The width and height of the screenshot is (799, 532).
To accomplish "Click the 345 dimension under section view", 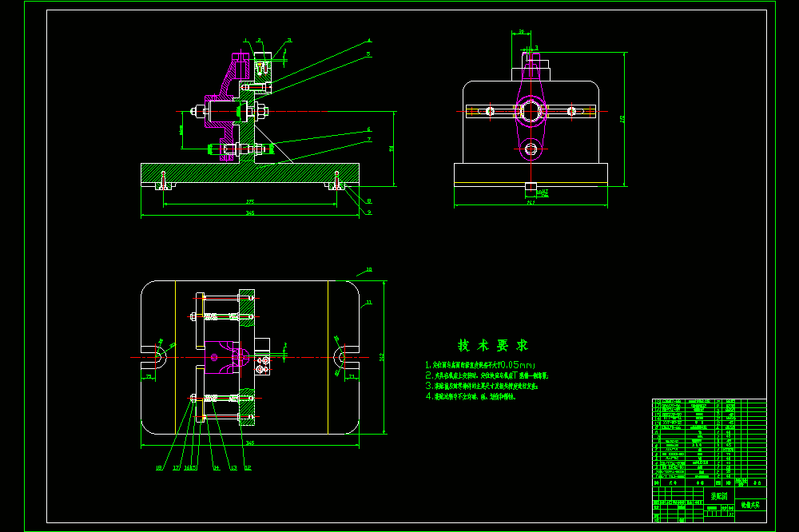I will coord(249,213).
